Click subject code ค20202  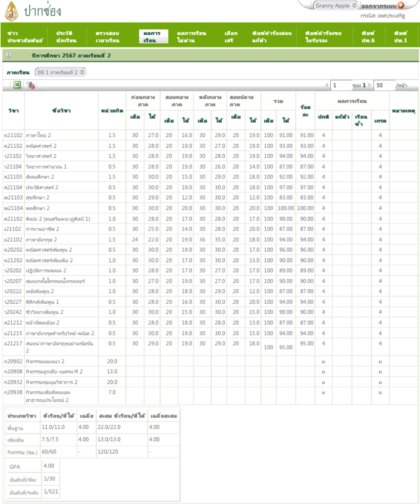pos(13,250)
